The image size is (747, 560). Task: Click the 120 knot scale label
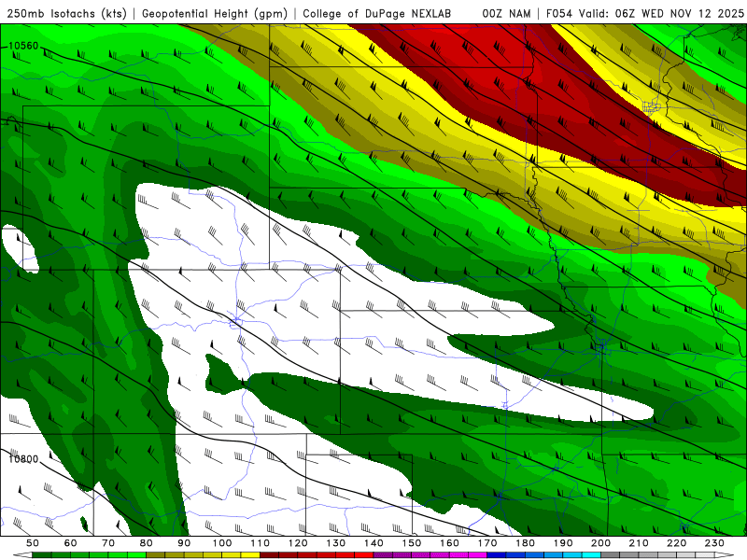[298, 543]
